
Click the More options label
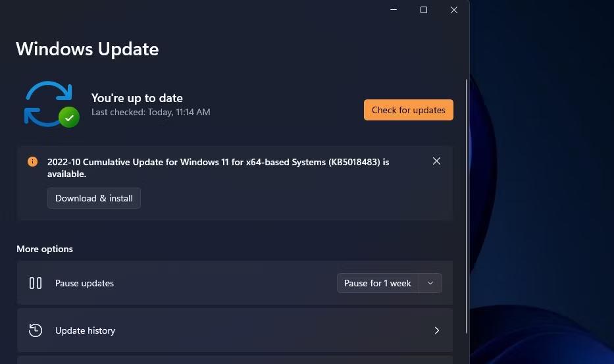click(45, 249)
